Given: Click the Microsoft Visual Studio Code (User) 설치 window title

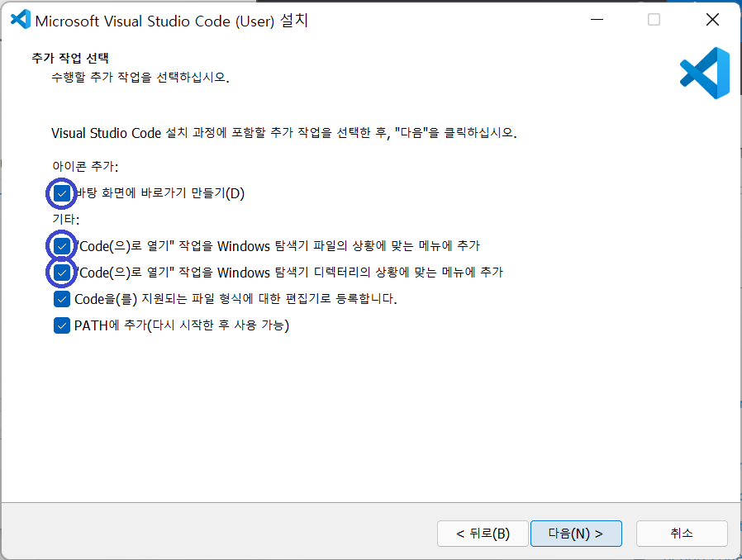Looking at the screenshot, I should tap(171, 21).
